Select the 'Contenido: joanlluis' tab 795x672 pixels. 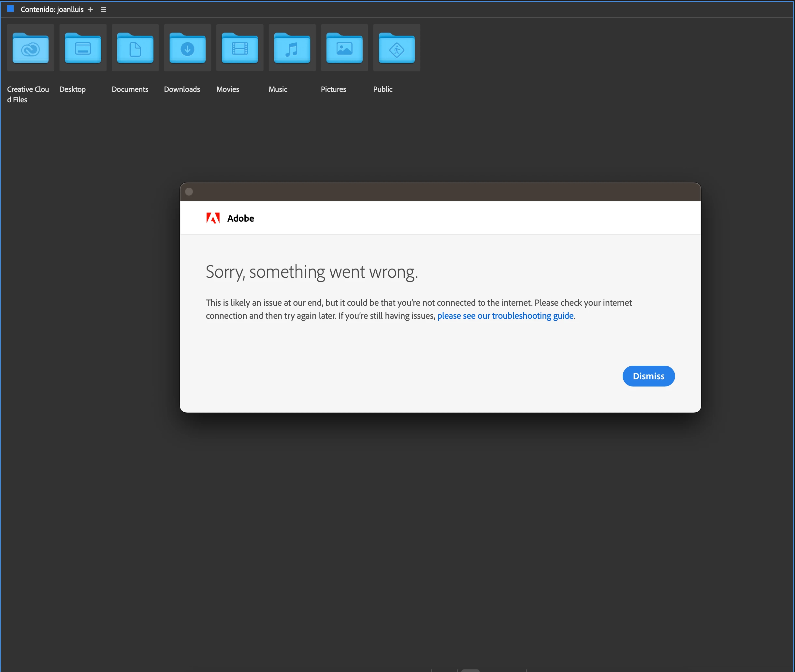[x=52, y=9]
